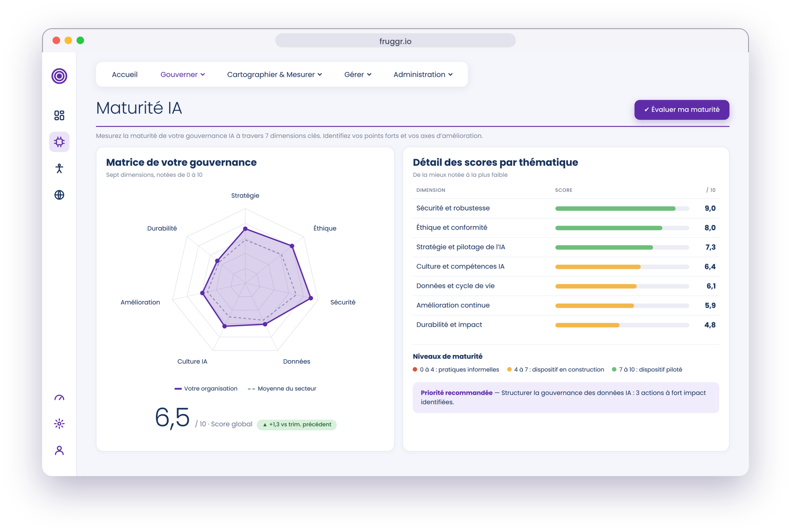Click the DIMENSION column header
Screen dimensions: 791x532
tap(430, 190)
